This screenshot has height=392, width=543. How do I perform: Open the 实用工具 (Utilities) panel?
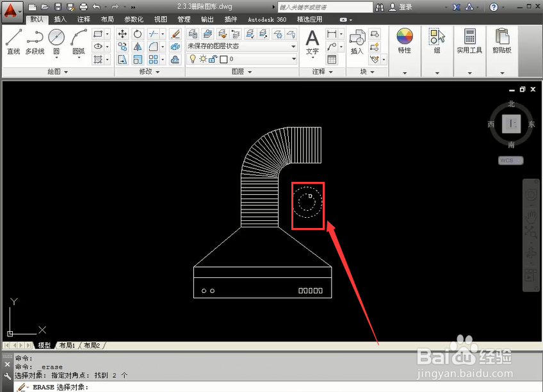coord(469,41)
